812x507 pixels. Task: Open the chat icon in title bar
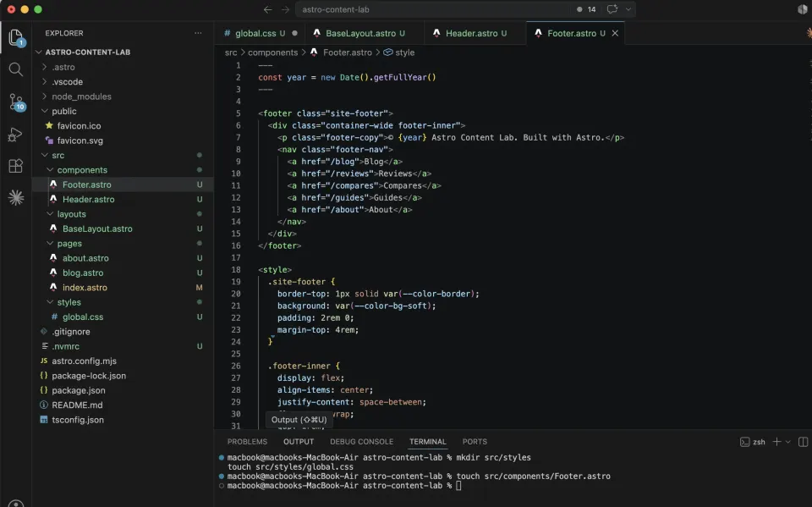612,9
